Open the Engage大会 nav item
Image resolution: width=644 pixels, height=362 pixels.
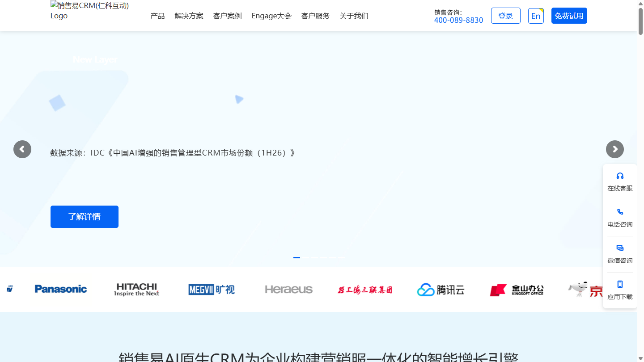click(271, 16)
